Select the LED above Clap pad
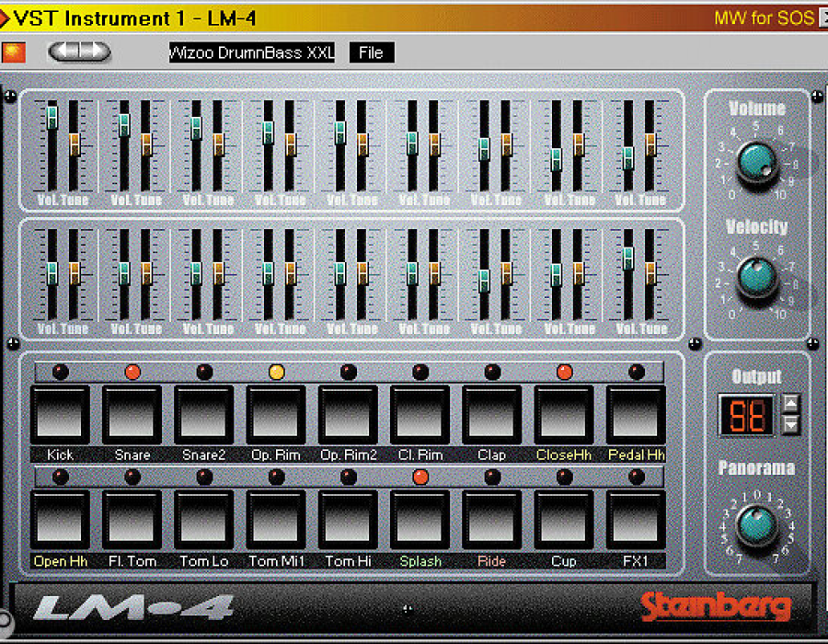The image size is (828, 644). (492, 373)
